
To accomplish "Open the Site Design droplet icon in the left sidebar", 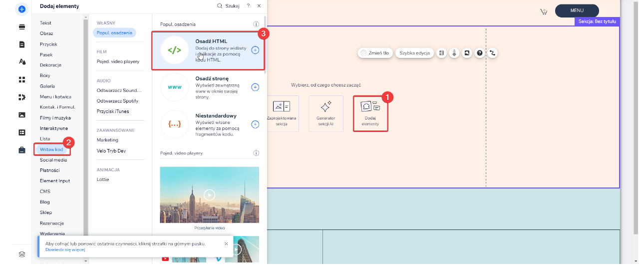I will (21, 62).
